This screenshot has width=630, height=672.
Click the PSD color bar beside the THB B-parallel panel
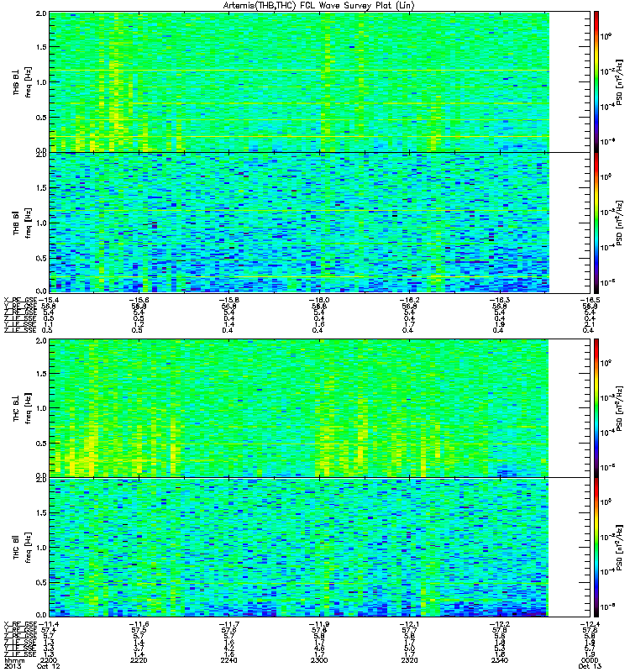coord(596,223)
